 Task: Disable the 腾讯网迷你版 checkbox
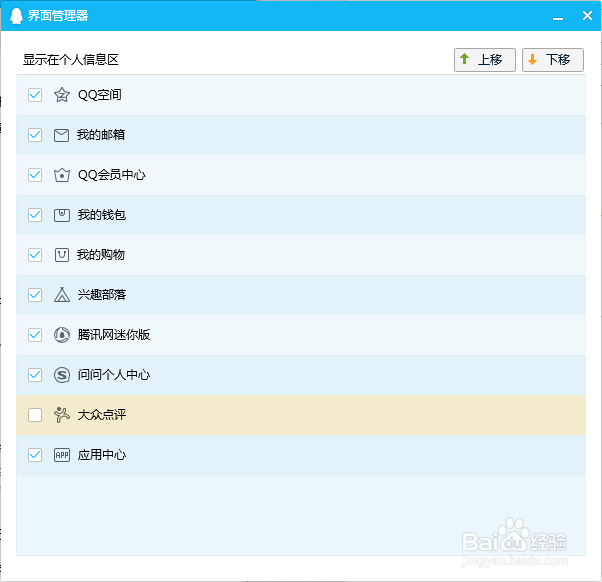35,335
